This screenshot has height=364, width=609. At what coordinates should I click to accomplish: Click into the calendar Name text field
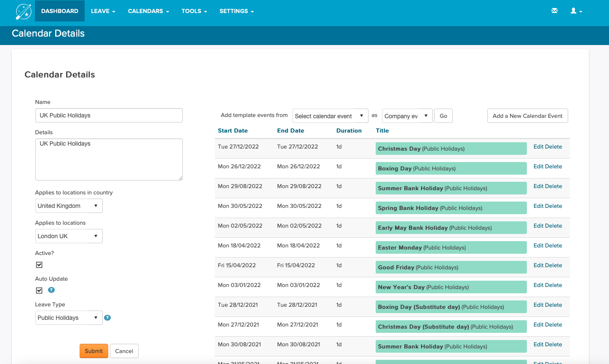[109, 115]
